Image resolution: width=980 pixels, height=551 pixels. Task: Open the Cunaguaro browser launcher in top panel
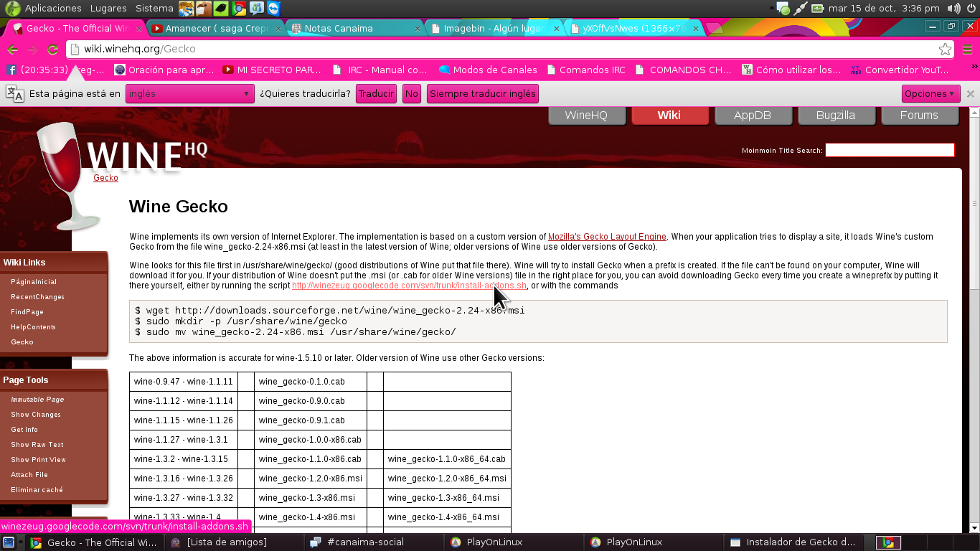tap(186, 9)
